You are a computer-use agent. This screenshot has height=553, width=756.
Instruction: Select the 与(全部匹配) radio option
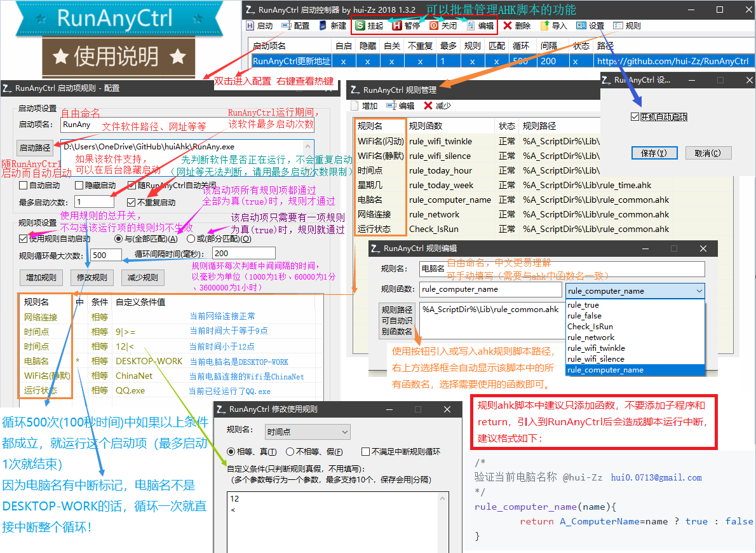pyautogui.click(x=118, y=238)
